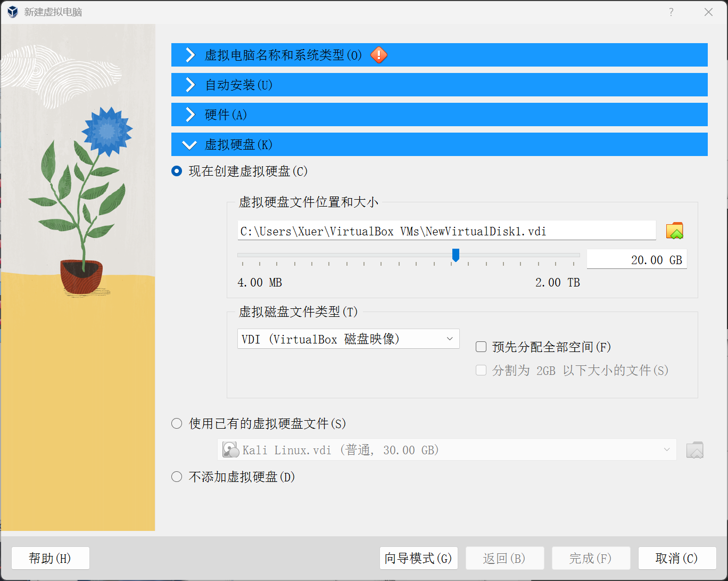Click the chevron on the 自动安装(U) section
Screen dimensions: 728x581
pos(189,85)
